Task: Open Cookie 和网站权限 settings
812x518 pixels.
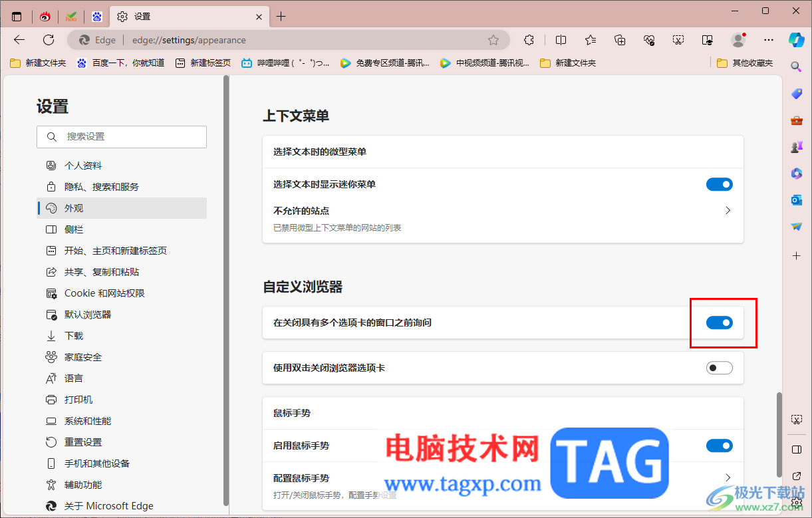Action: click(x=122, y=293)
